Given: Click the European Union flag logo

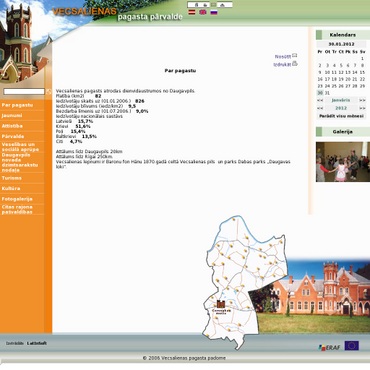Looking at the screenshot, I should (x=352, y=346).
